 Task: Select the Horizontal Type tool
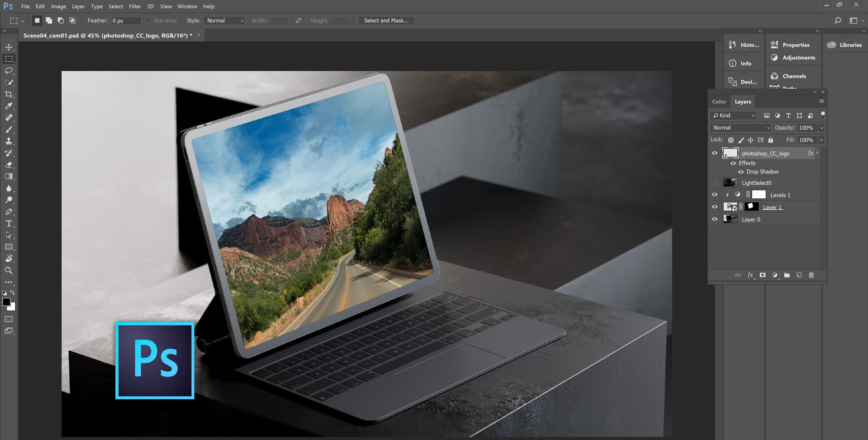9,224
